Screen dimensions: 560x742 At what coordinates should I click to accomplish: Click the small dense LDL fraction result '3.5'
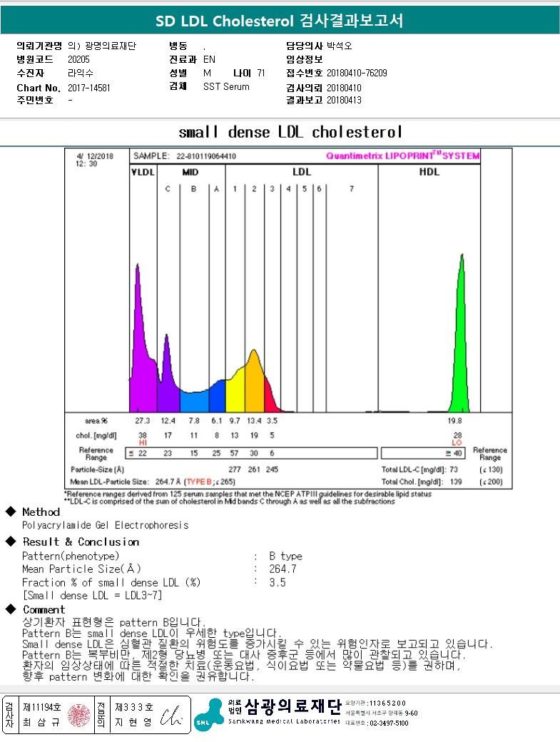coord(278,582)
